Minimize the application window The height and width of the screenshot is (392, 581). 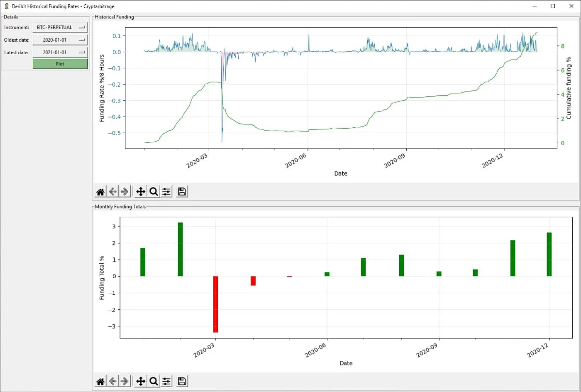[x=534, y=6]
